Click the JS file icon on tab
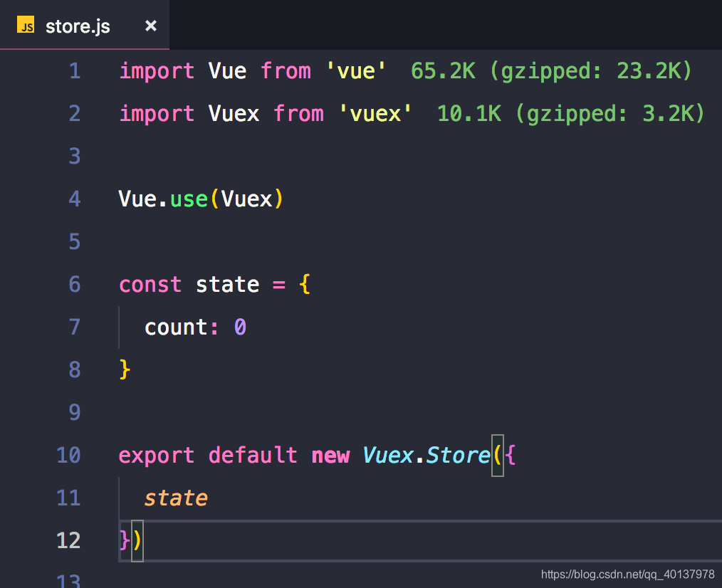 pyautogui.click(x=26, y=25)
